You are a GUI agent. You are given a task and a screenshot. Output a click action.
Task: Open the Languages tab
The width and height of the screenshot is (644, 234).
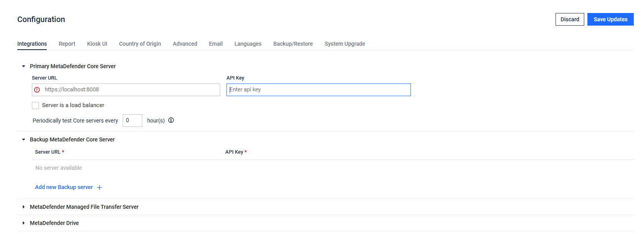(x=248, y=44)
